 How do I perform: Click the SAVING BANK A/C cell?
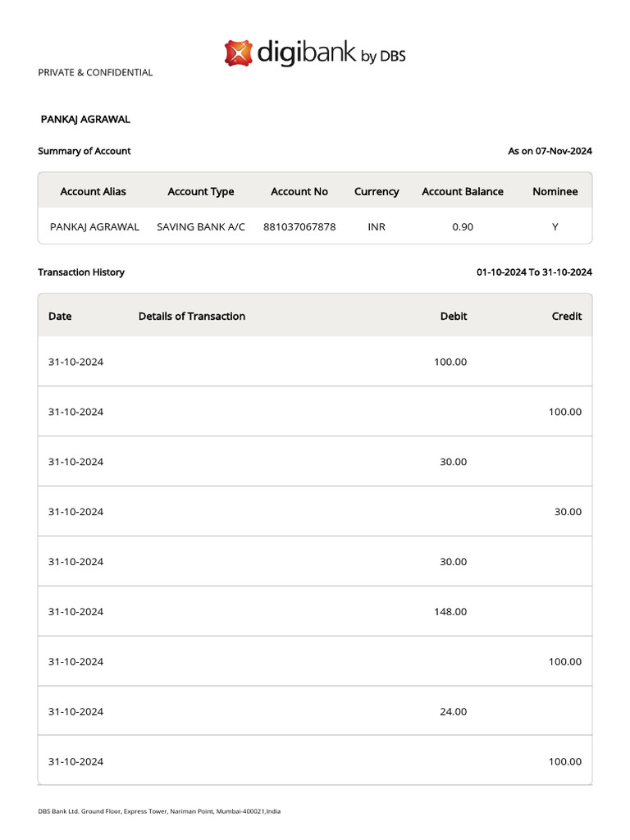(x=201, y=226)
